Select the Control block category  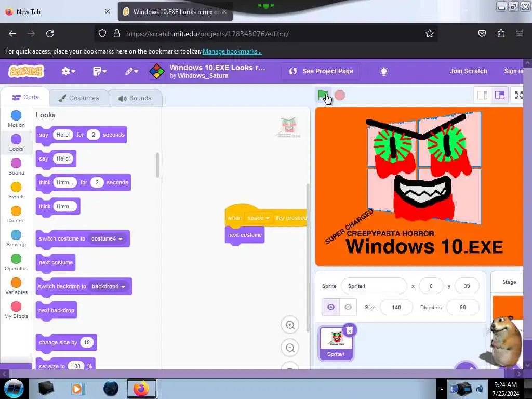point(16,215)
